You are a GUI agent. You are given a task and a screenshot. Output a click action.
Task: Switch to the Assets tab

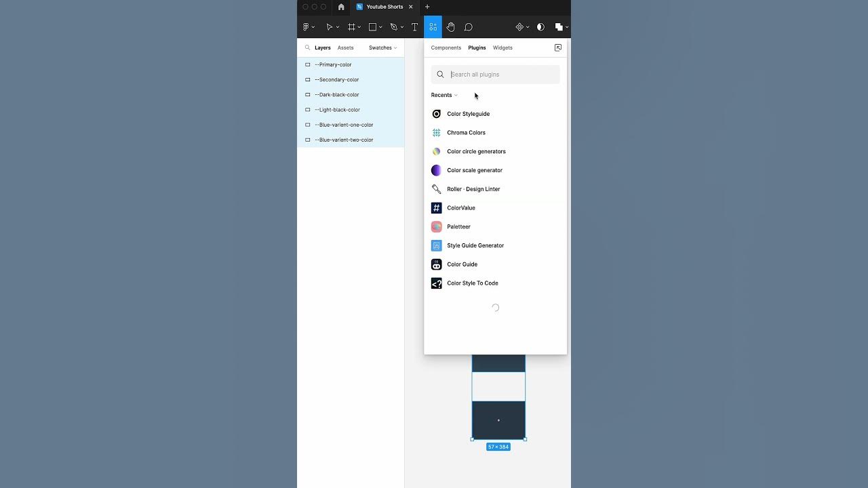(345, 47)
